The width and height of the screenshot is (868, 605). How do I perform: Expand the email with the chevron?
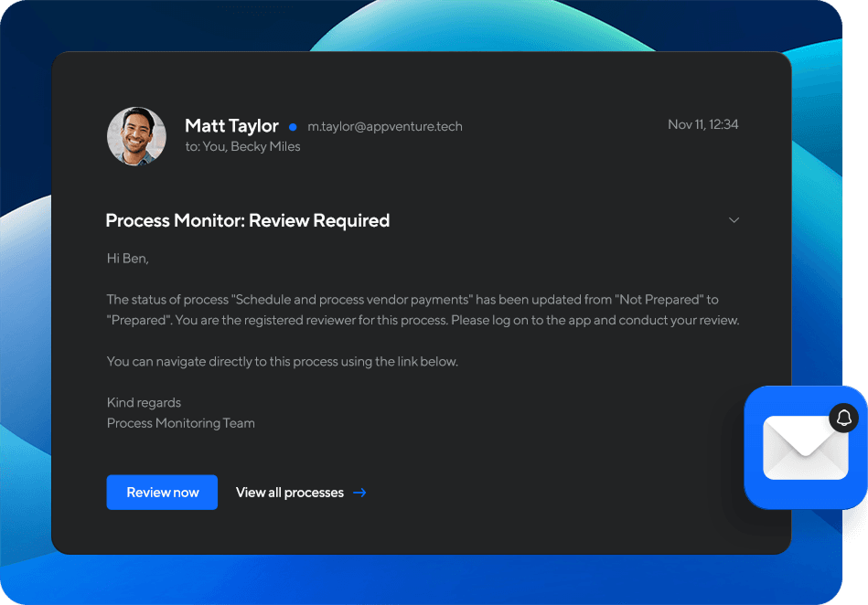(734, 220)
